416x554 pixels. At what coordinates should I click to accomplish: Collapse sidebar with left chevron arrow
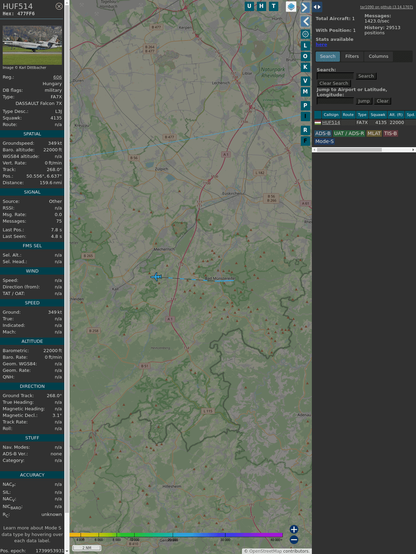pos(305,22)
